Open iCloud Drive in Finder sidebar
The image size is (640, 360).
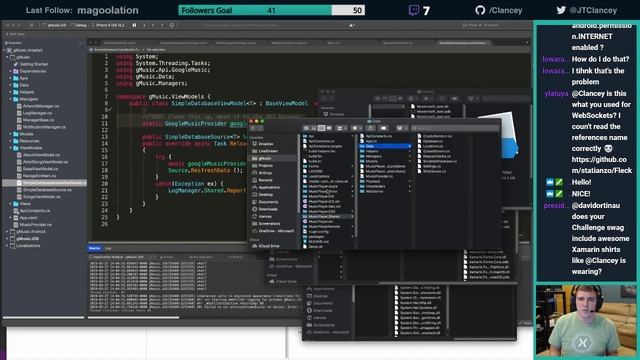269,246
